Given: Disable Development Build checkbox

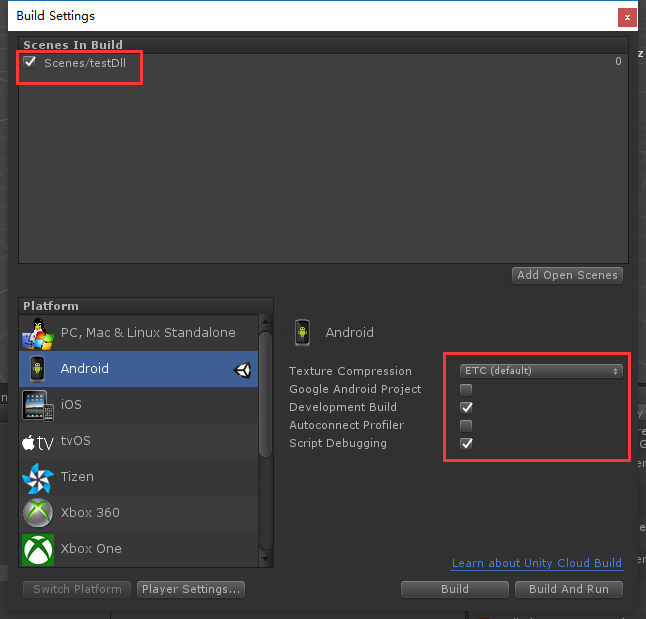Looking at the screenshot, I should pos(466,408).
